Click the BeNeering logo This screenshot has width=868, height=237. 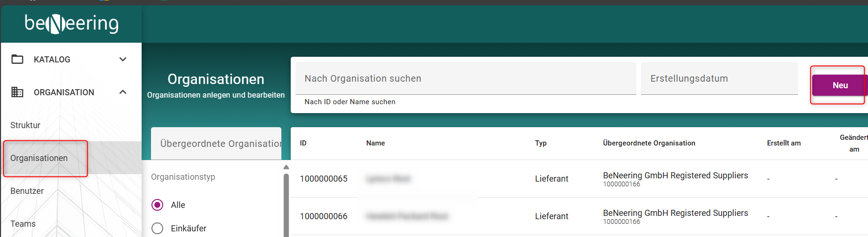(x=71, y=23)
